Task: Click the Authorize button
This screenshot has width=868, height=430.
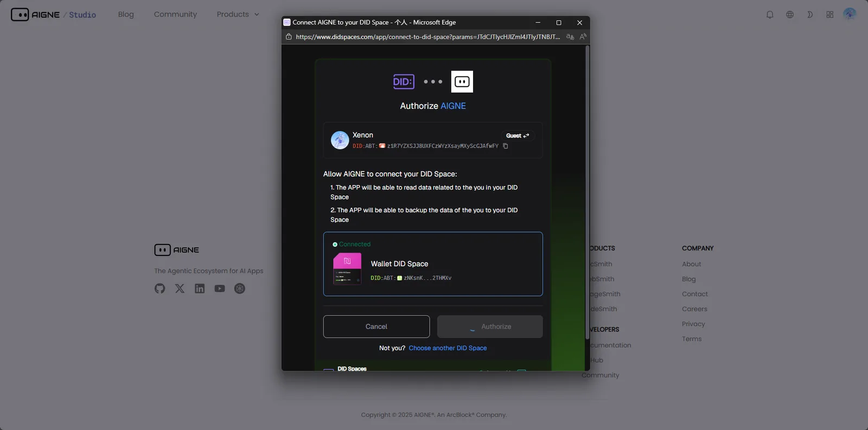Action: pos(490,326)
